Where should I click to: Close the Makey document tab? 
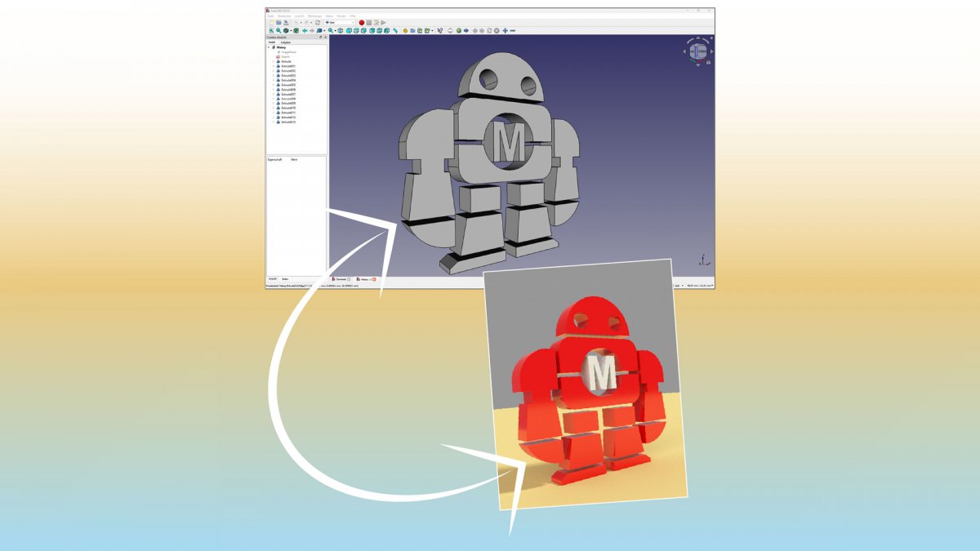click(373, 279)
